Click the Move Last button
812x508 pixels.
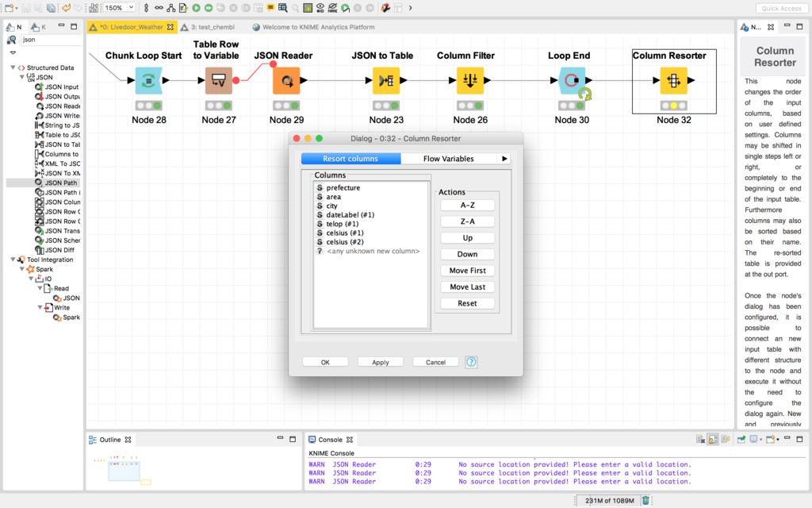pyautogui.click(x=467, y=287)
